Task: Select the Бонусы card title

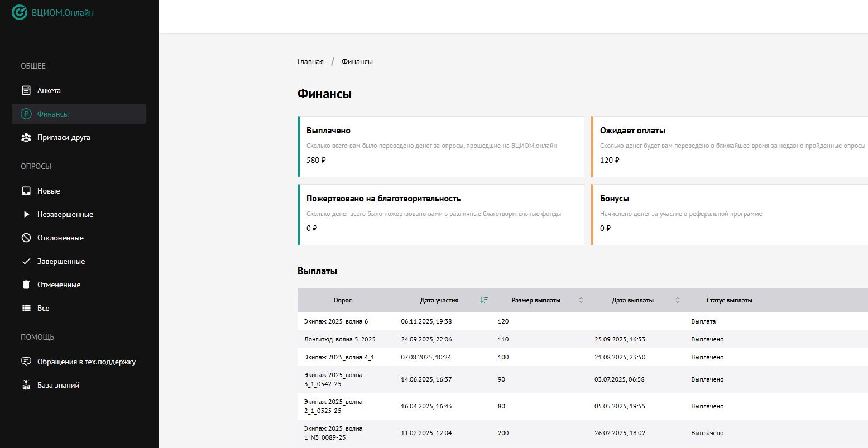Action: tap(615, 199)
